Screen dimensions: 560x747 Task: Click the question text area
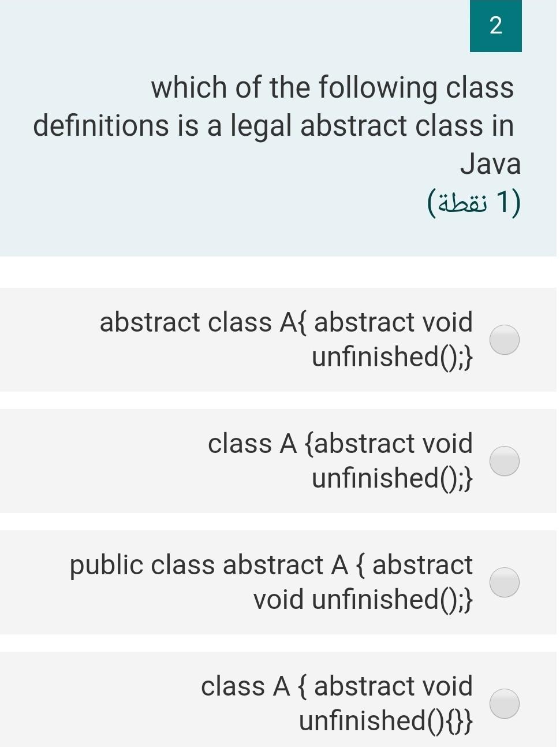click(277, 124)
